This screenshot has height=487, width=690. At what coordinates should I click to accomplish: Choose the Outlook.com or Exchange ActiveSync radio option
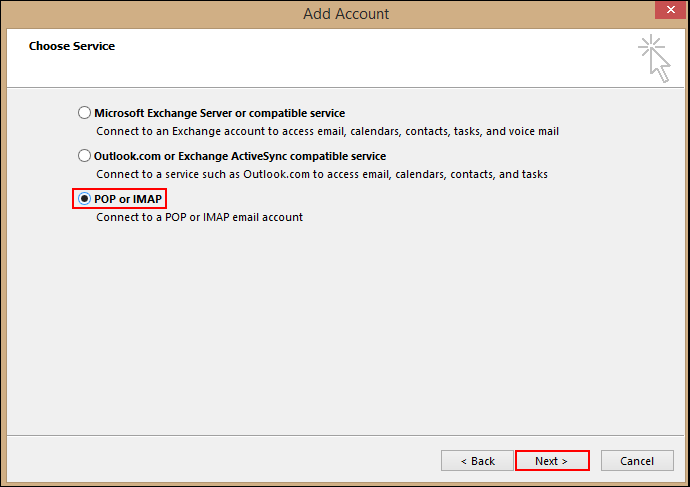point(84,156)
